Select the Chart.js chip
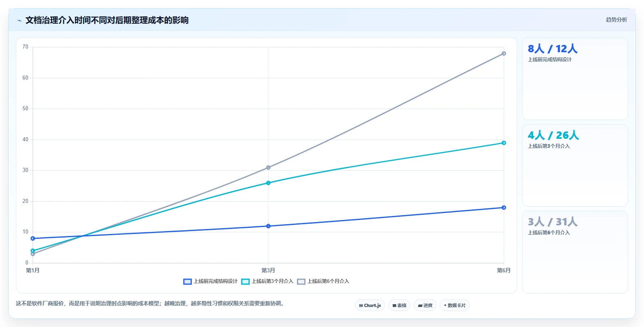Screen dimensions: 644x327 point(370,305)
